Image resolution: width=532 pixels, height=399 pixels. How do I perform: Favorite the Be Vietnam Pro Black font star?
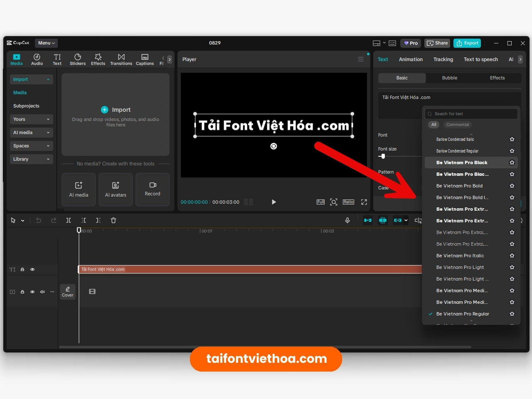pos(512,163)
